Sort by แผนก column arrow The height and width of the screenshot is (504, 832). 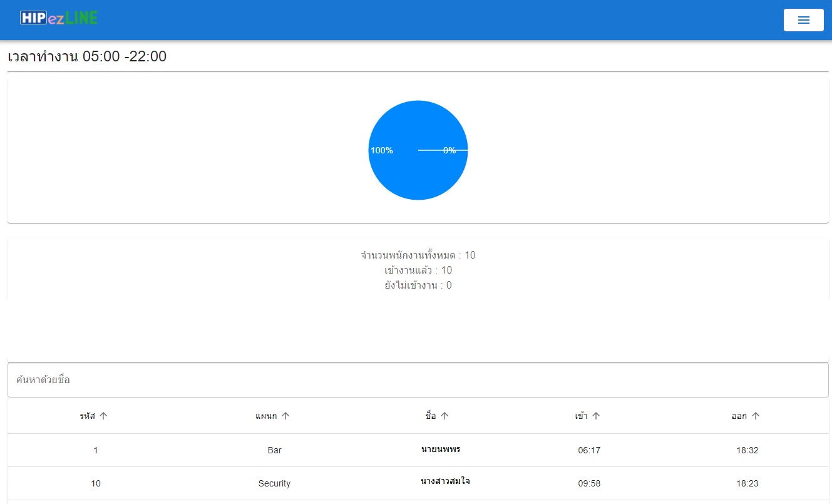(285, 416)
